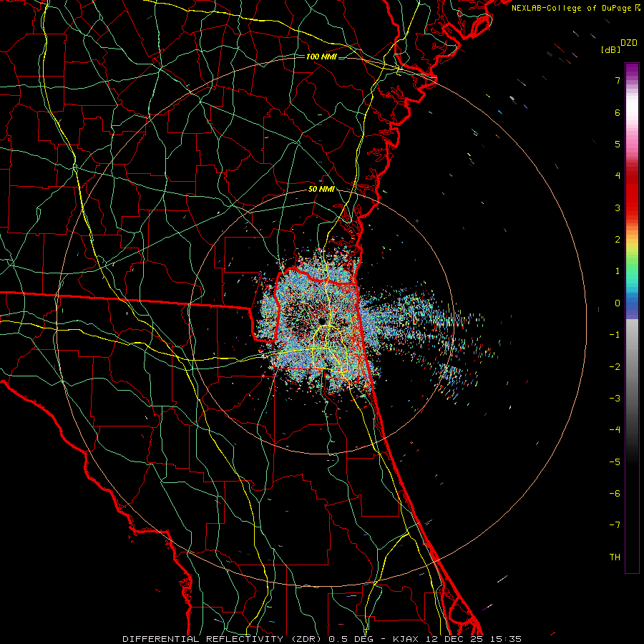Click the '7' value on color scale
The width and height of the screenshot is (644, 644).
pos(618,80)
